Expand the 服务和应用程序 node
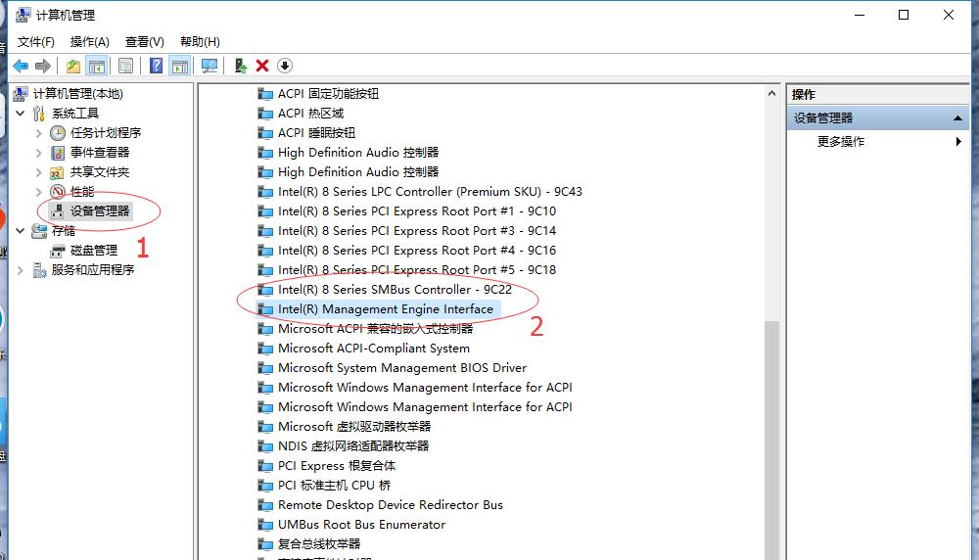This screenshot has width=979, height=560. point(20,269)
